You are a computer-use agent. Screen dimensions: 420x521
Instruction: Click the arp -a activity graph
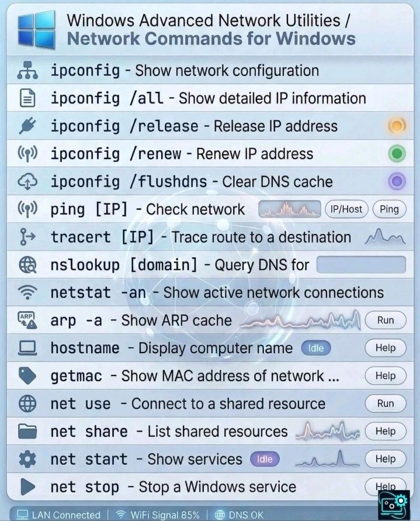300,320
